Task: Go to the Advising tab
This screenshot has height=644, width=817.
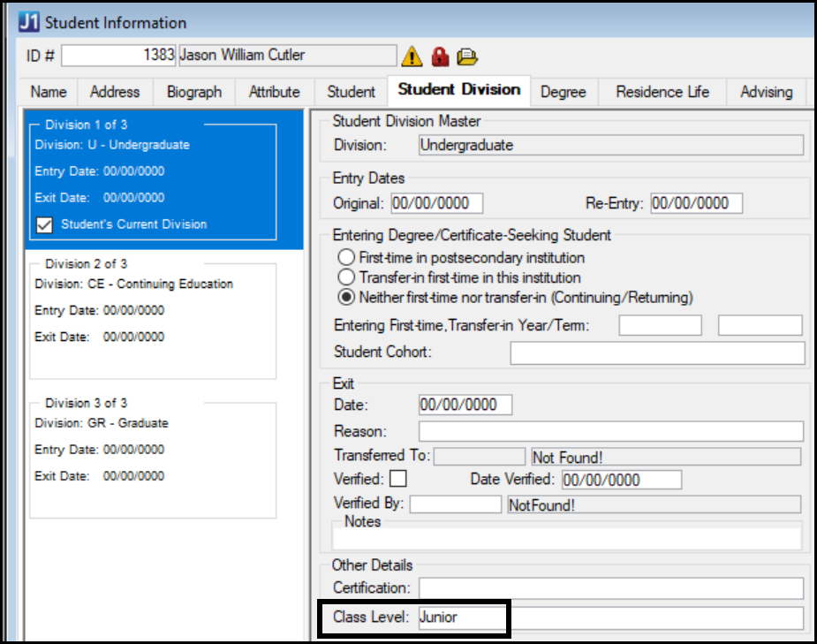Action: (x=765, y=92)
